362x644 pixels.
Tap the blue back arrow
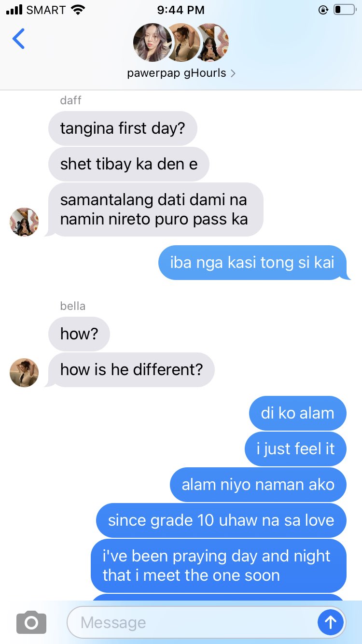[x=18, y=39]
